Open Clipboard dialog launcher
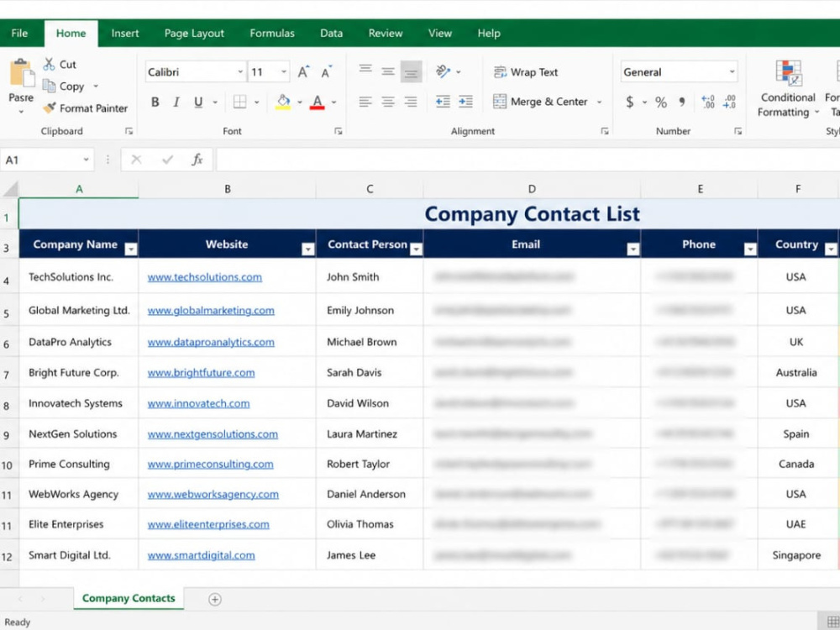Screen dimensions: 840x630 tap(129, 131)
